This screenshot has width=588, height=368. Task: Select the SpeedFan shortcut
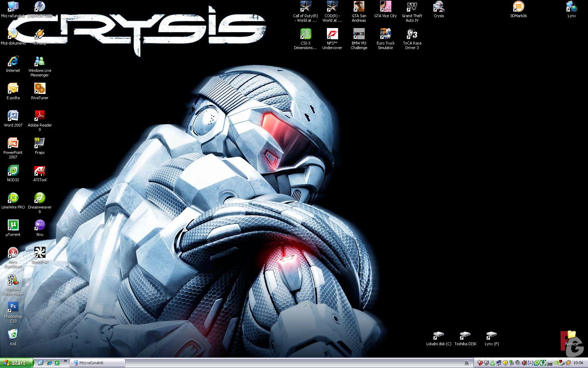click(x=40, y=255)
